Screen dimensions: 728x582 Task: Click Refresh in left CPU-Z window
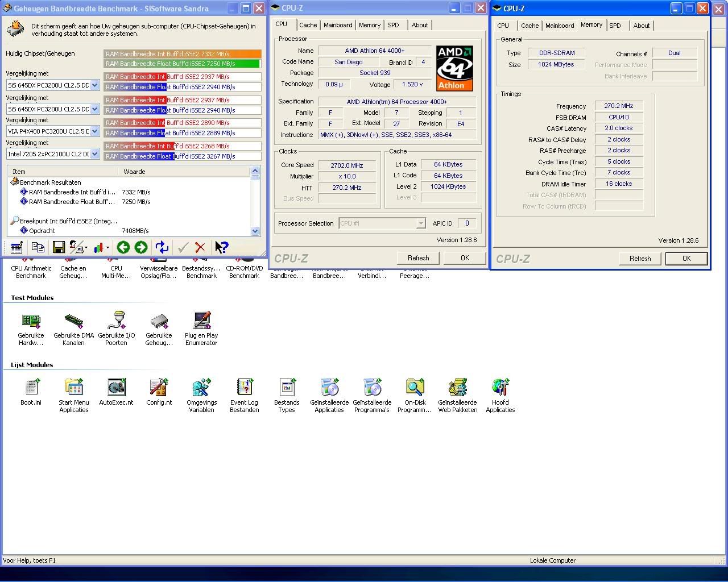click(418, 258)
